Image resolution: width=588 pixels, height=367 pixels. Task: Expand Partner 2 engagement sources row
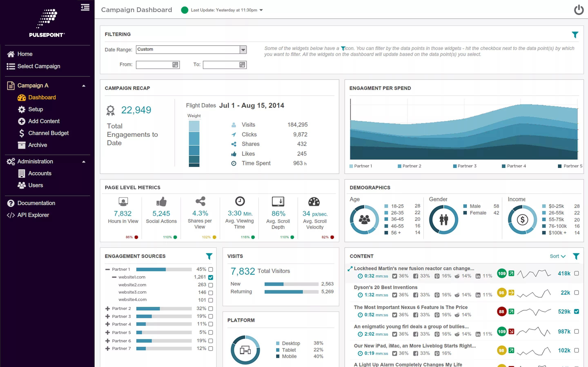(107, 308)
